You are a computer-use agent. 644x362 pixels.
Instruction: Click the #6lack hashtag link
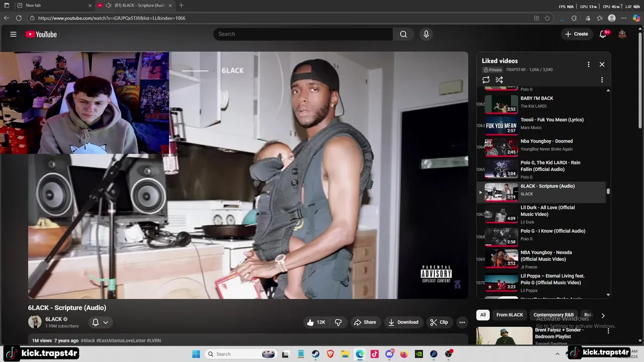[x=88, y=341]
